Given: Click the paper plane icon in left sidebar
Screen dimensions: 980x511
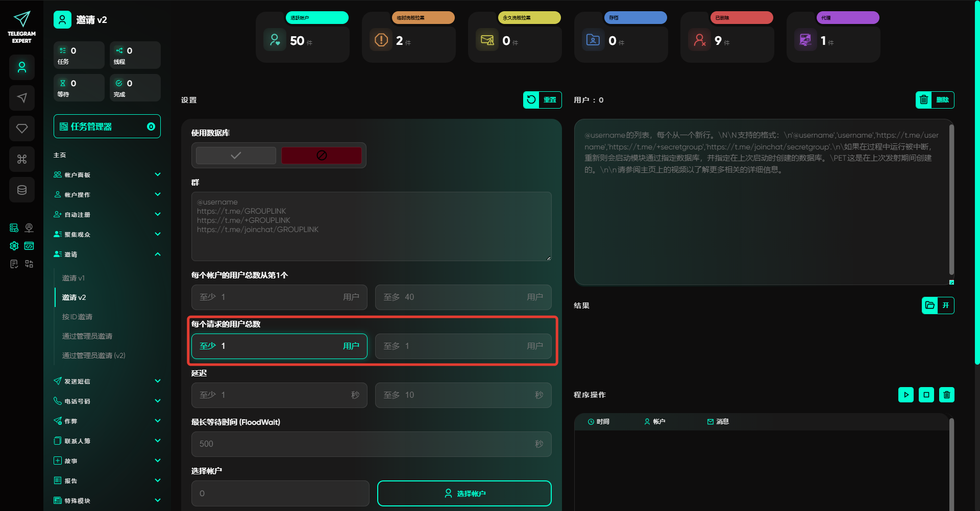Looking at the screenshot, I should click(22, 98).
